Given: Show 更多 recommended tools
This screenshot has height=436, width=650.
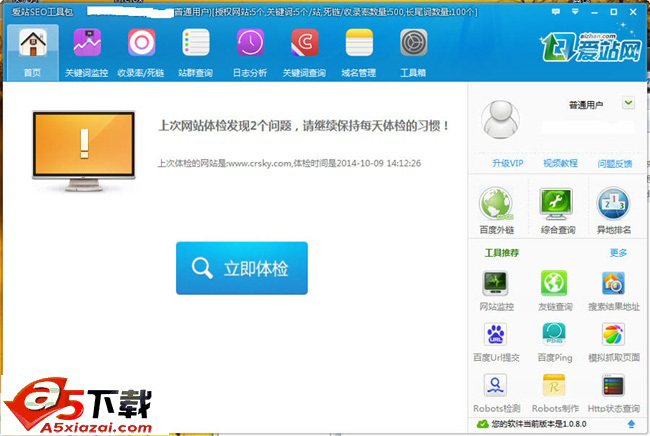Looking at the screenshot, I should (x=618, y=252).
